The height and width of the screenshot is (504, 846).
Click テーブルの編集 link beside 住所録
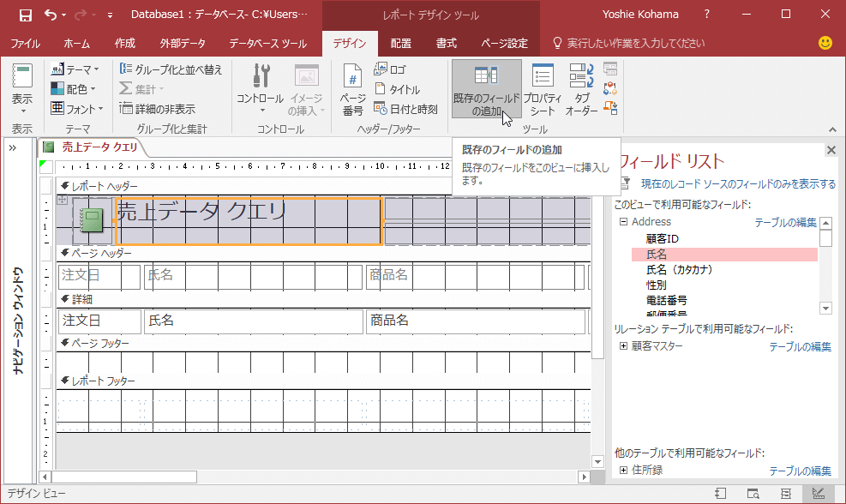click(x=800, y=471)
